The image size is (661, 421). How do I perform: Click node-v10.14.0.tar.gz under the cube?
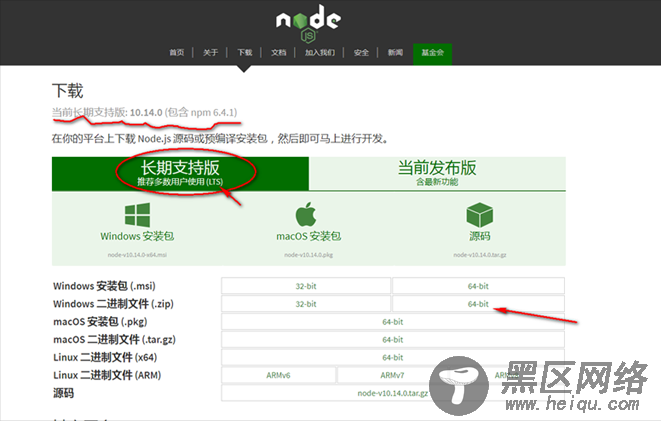coord(480,255)
